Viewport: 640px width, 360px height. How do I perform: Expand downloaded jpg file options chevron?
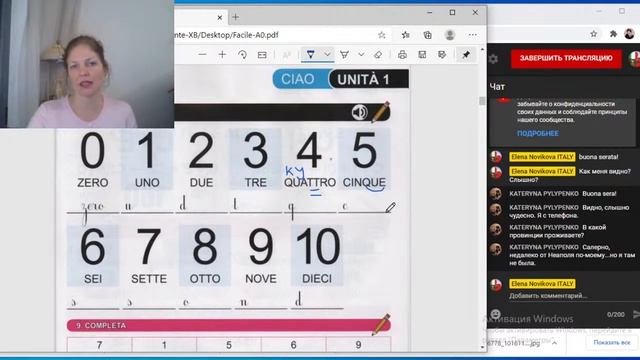[554, 343]
